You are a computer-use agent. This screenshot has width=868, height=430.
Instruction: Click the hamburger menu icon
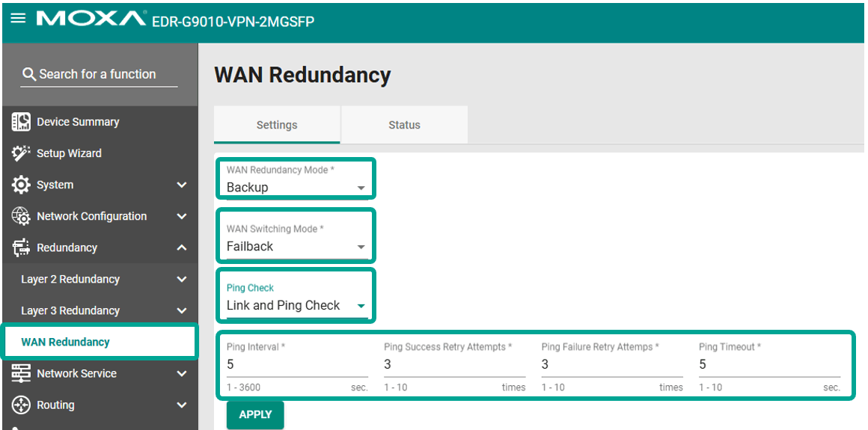[18, 18]
